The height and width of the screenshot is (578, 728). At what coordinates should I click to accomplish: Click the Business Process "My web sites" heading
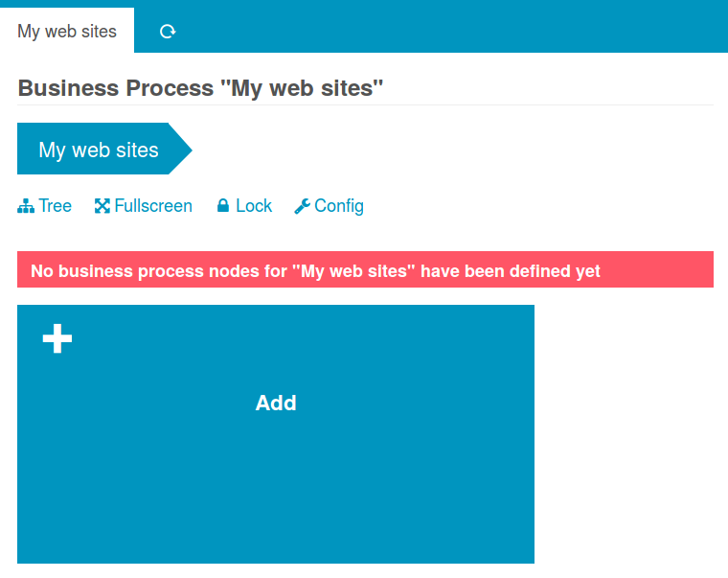click(x=201, y=88)
